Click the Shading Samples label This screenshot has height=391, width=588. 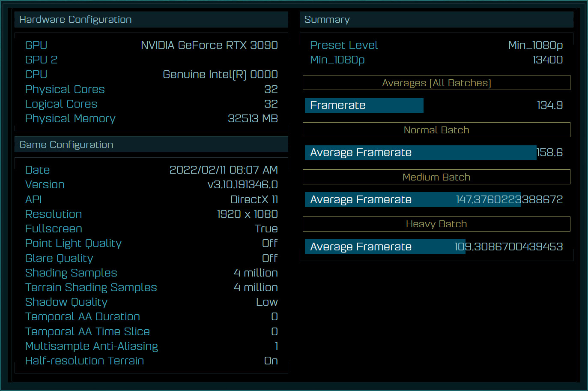[71, 273]
